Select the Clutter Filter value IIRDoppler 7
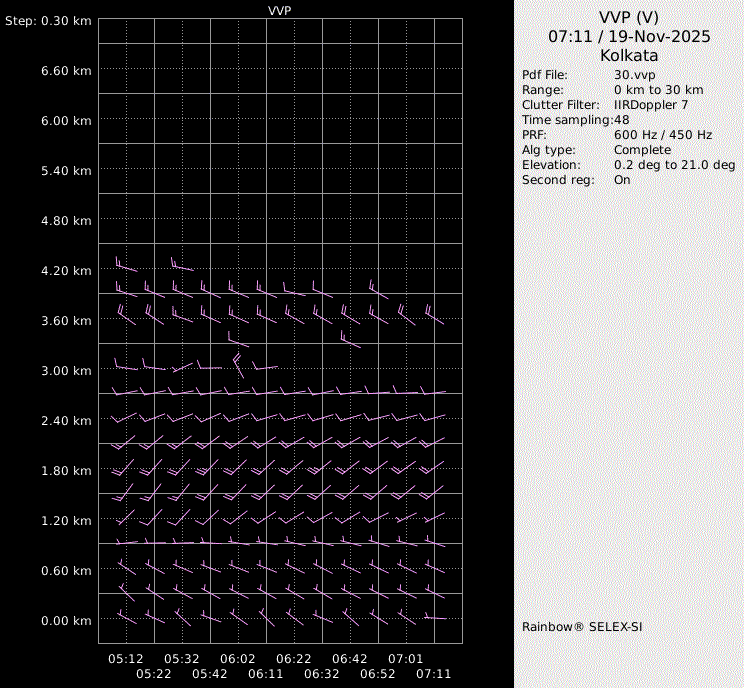The image size is (744, 688). click(650, 105)
